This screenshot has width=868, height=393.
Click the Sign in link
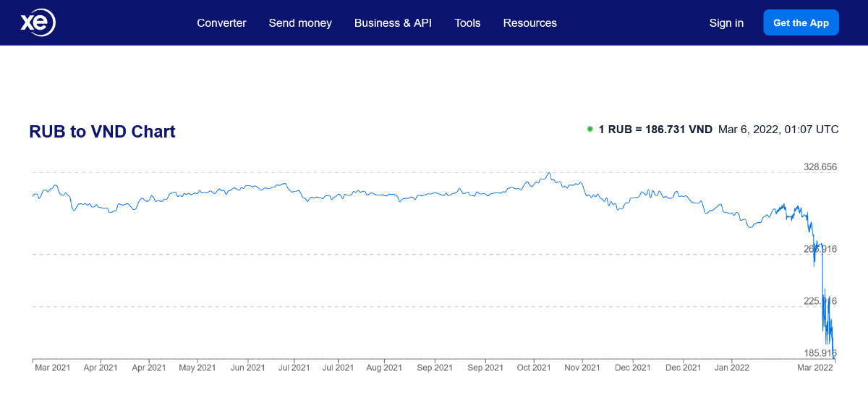point(726,22)
